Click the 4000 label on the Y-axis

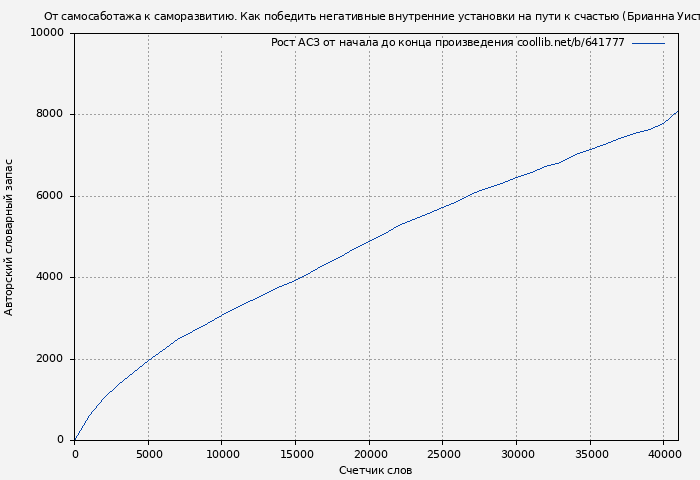(x=50, y=277)
